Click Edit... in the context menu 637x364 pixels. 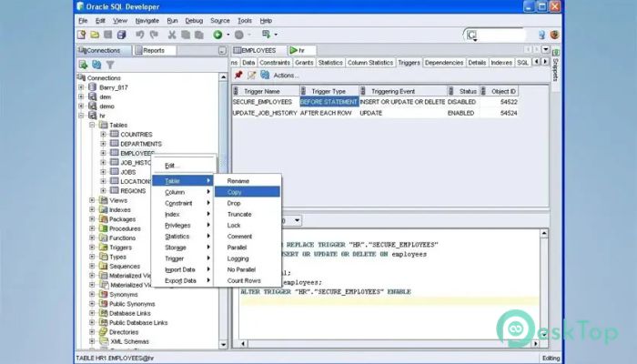coord(183,166)
